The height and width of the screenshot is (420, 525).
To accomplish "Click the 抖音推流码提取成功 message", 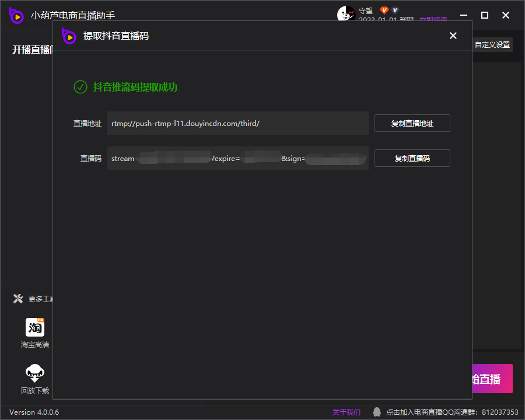I will (135, 87).
